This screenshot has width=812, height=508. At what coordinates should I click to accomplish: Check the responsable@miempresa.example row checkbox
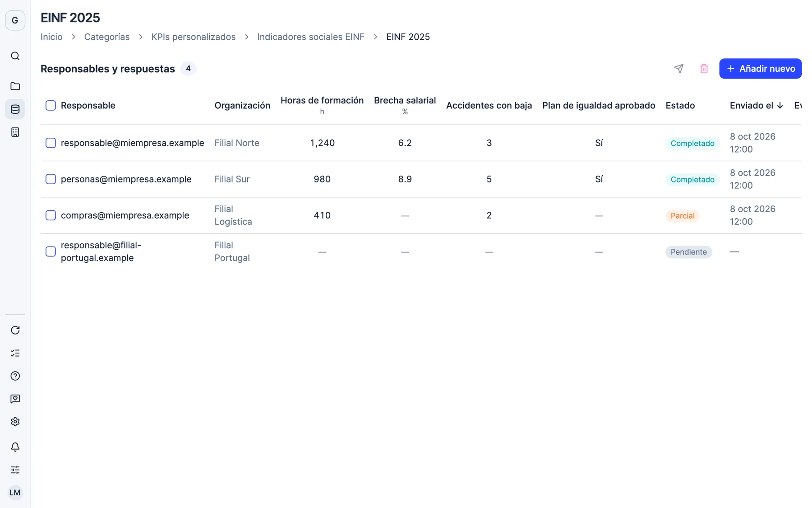51,143
